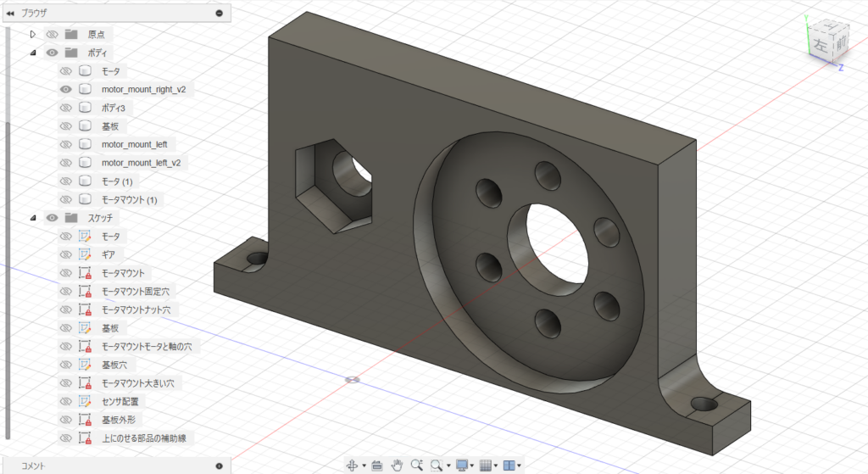Screen dimensions: 868x474
Task: Click sketch icon of 基板穴
Action: coord(85,365)
